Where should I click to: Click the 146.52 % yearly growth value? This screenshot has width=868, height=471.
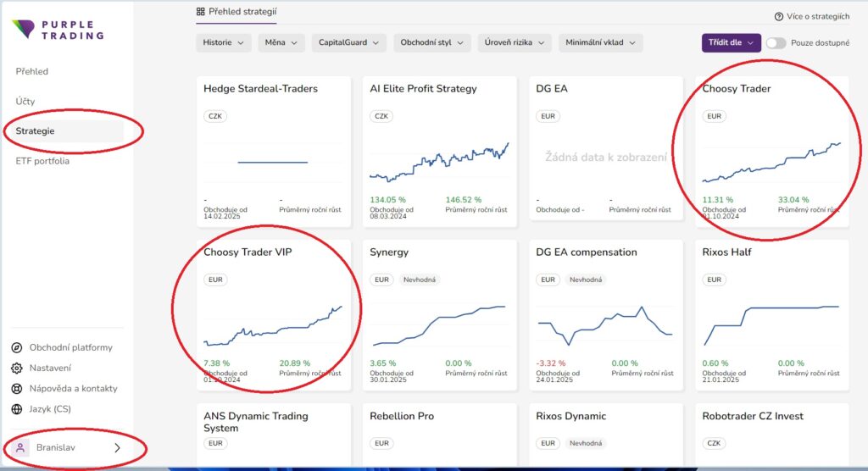[464, 200]
